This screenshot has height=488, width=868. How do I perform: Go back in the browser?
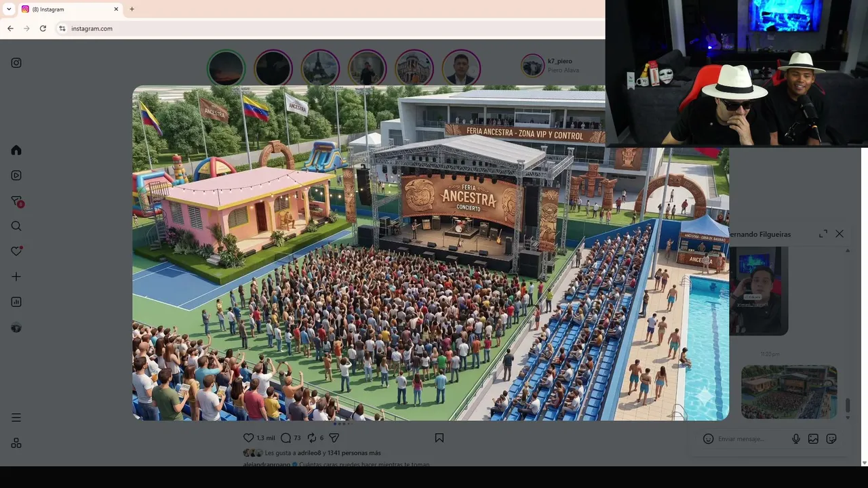coord(10,28)
